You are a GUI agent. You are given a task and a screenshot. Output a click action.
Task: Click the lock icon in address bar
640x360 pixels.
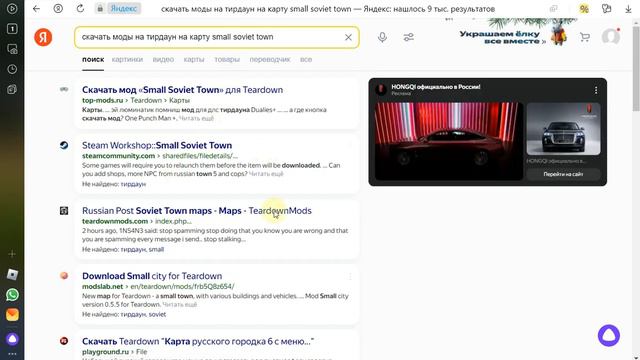100,9
